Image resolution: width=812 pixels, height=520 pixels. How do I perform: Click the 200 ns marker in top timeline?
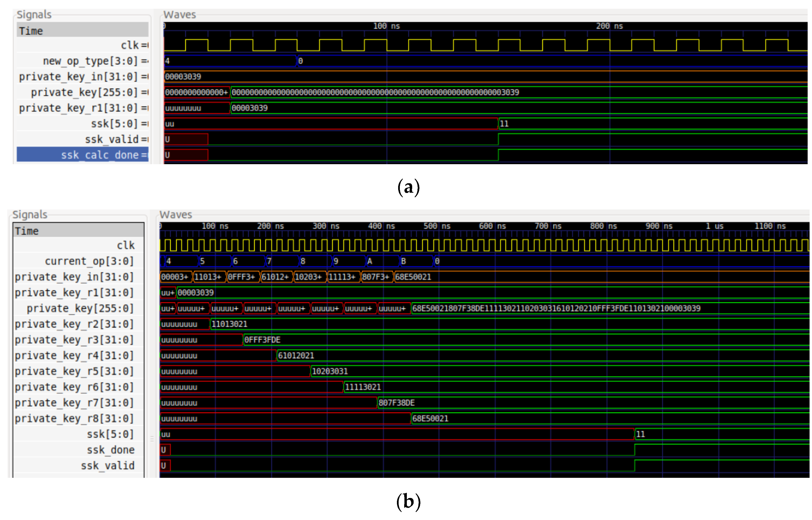pos(609,26)
